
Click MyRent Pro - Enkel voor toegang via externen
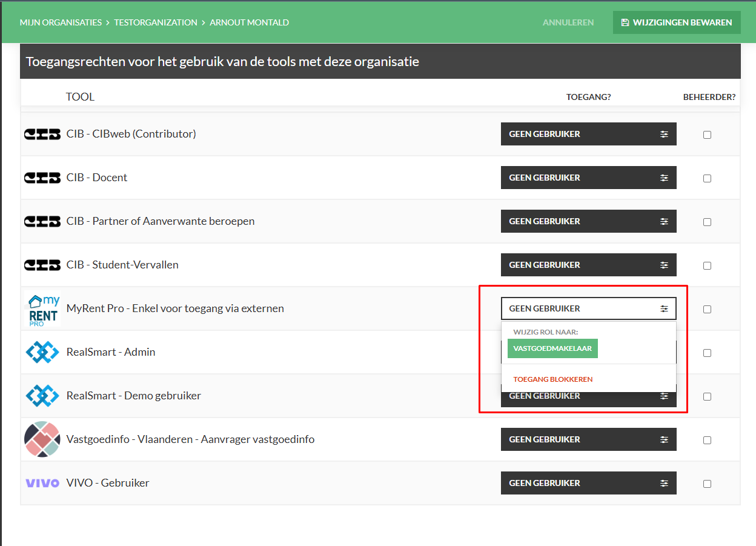coord(175,308)
